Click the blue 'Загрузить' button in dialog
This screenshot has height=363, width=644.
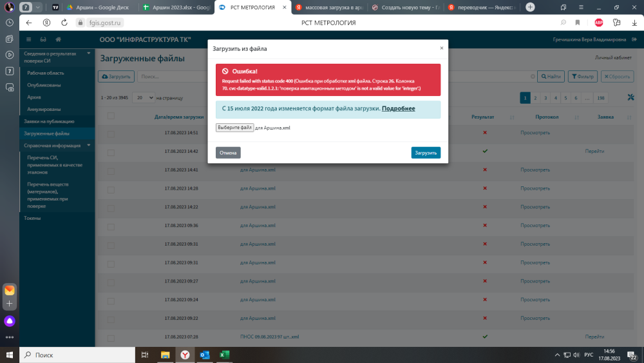[426, 153]
